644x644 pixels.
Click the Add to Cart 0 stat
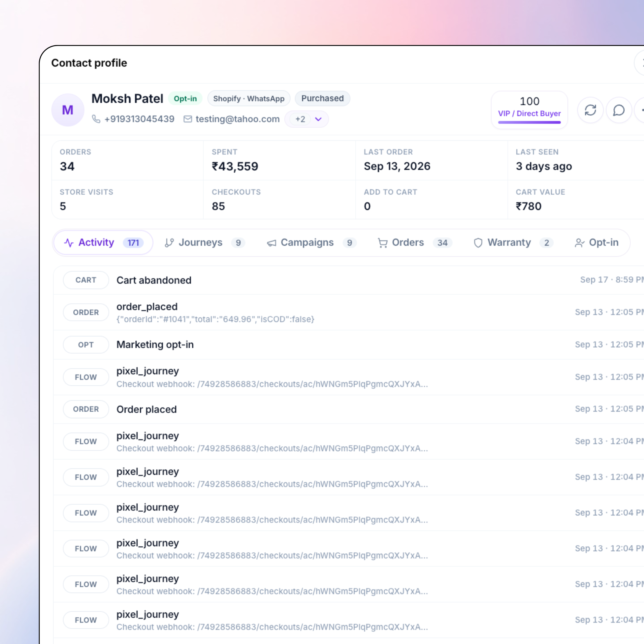(431, 200)
